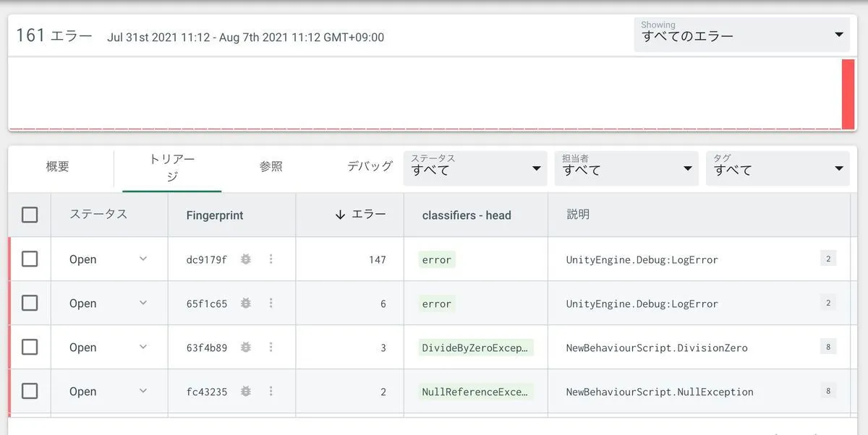Click the bug icon for fingerprint dc9179f
The image size is (868, 435).
(x=246, y=259)
